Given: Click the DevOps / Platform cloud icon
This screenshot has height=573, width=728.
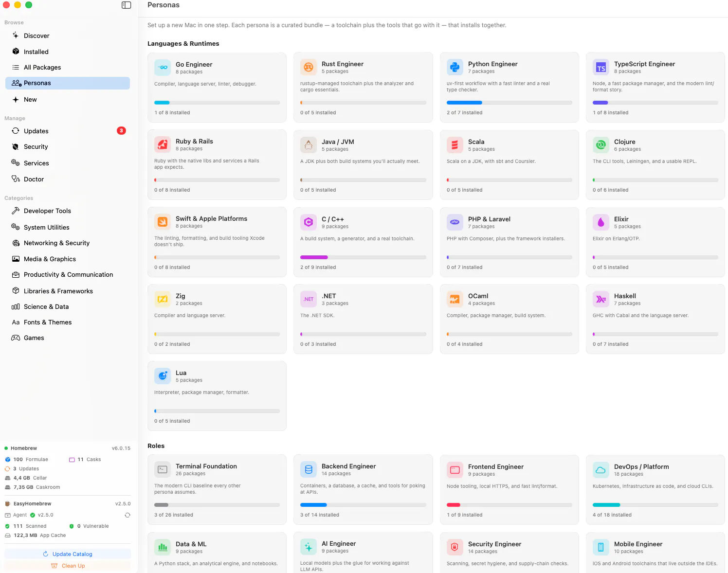Looking at the screenshot, I should tap(601, 470).
